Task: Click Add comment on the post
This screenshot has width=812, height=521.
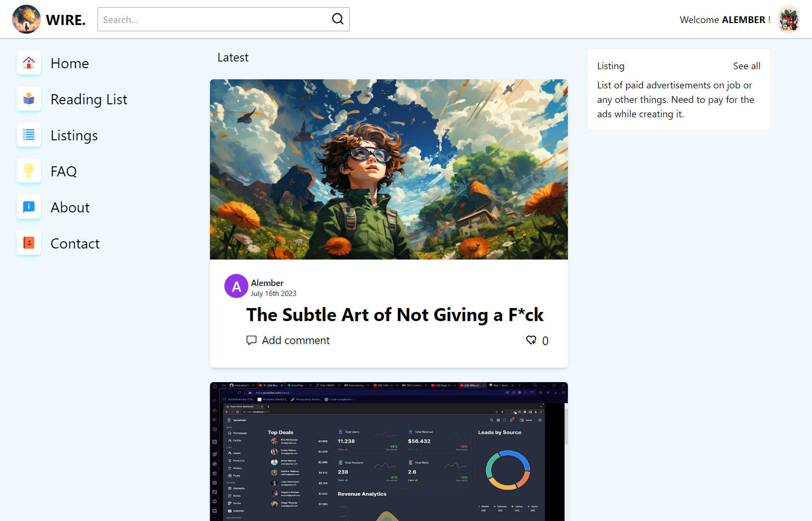Action: (295, 340)
